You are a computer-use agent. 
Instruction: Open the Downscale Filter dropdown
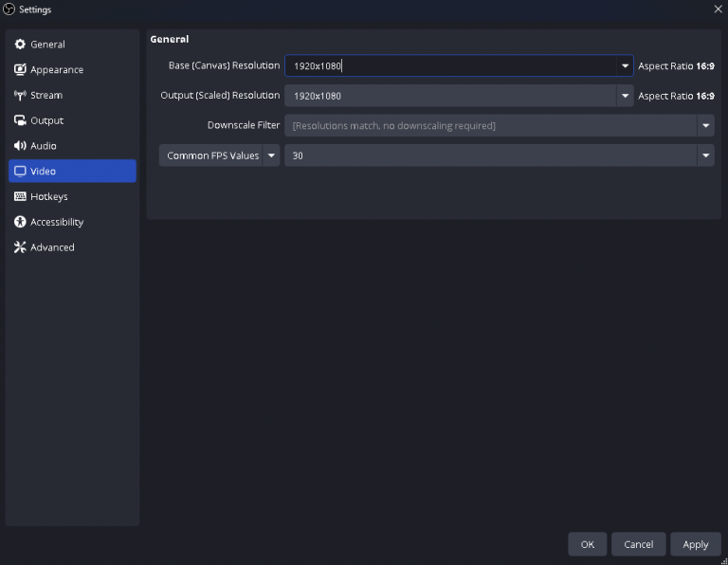pyautogui.click(x=500, y=125)
